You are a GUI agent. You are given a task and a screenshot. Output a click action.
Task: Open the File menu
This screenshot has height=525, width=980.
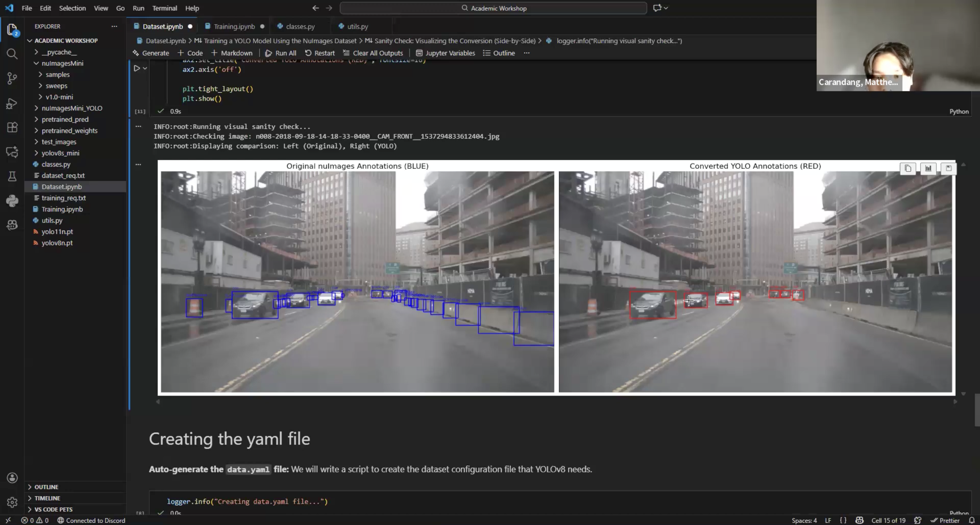[x=27, y=8]
